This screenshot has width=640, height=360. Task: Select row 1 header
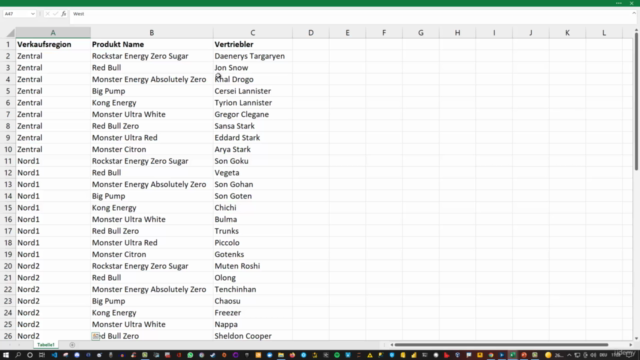pos(8,44)
